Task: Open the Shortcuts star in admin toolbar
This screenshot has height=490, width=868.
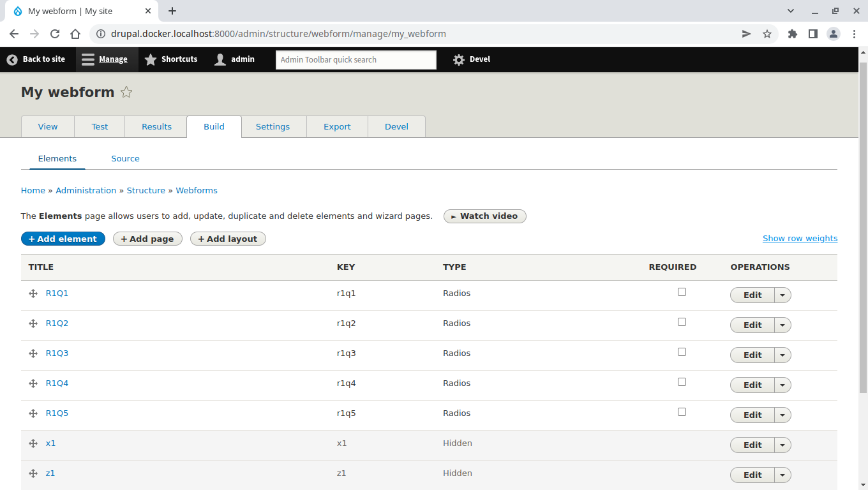Action: tap(151, 59)
